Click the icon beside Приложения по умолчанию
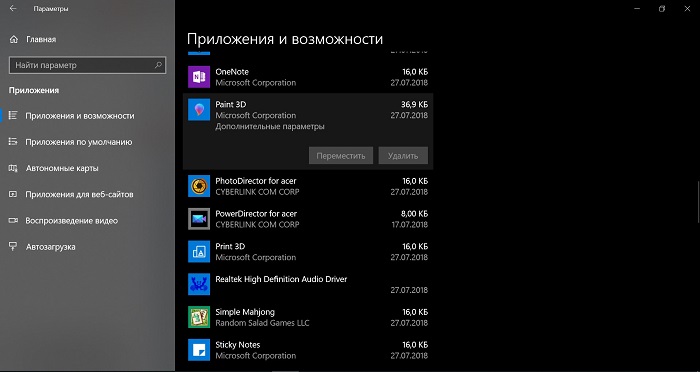Screen dimensions: 700x372 pos(13,142)
